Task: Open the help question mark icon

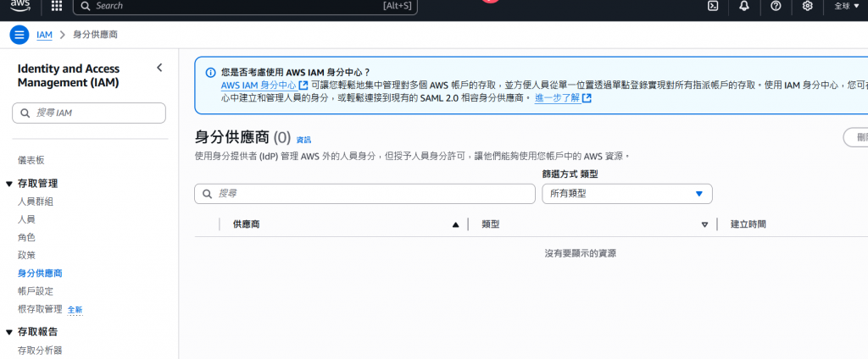Action: 776,6
